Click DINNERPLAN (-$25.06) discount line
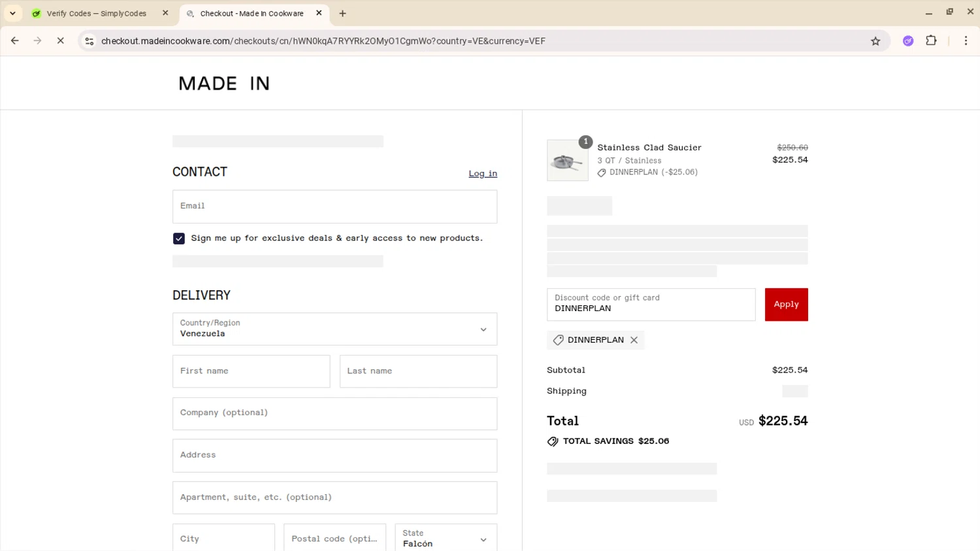 coord(647,173)
